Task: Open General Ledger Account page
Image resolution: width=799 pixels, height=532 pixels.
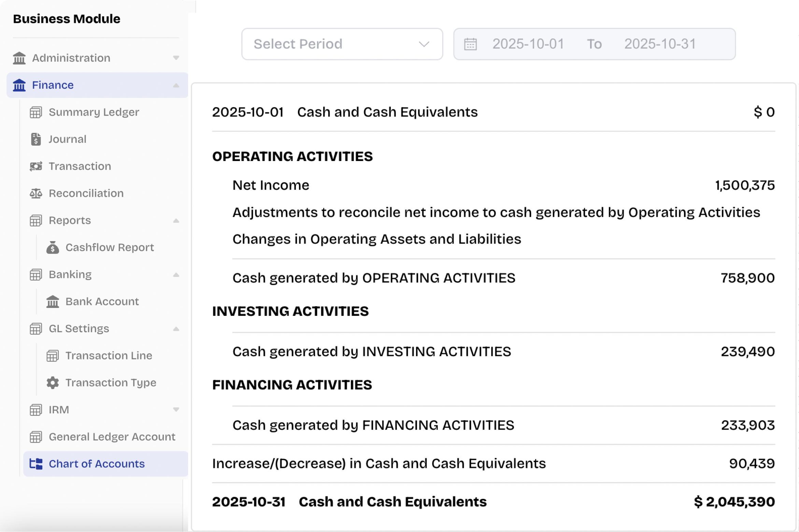Action: pyautogui.click(x=112, y=437)
